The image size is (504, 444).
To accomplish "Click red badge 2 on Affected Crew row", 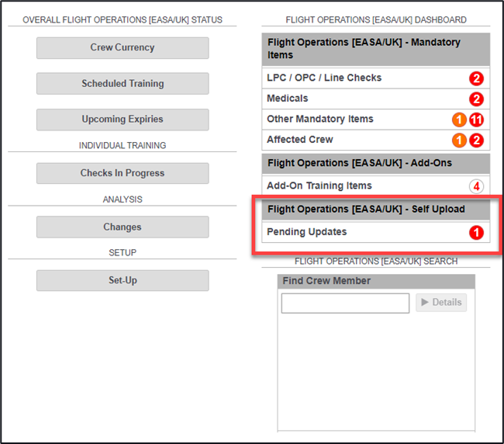I will coord(476,140).
